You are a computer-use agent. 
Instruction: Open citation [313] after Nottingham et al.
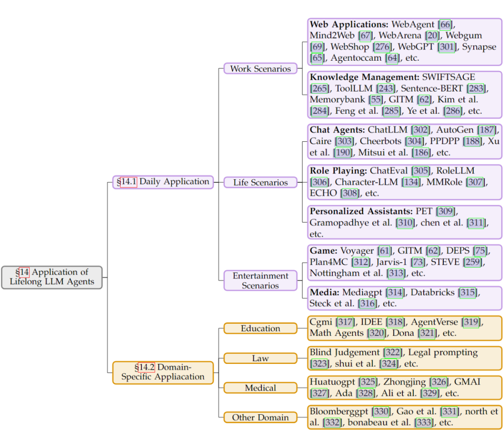[396, 273]
